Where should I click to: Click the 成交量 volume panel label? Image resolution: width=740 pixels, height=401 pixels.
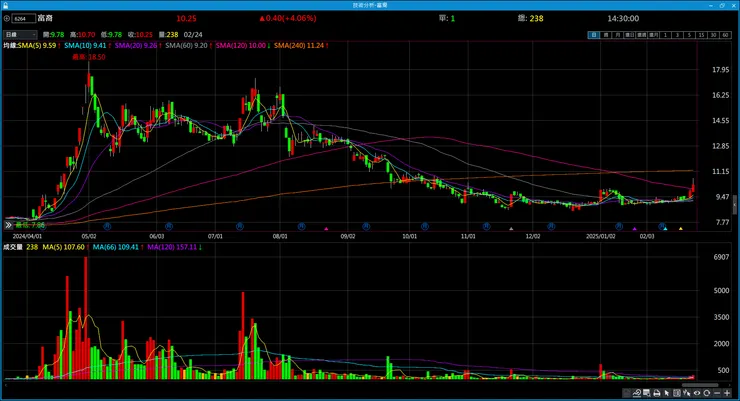point(13,247)
